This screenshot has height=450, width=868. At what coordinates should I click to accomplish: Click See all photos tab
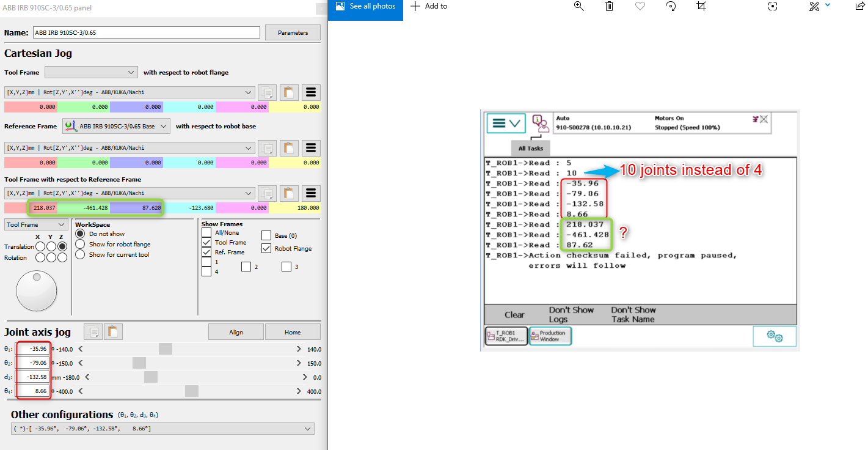pyautogui.click(x=365, y=6)
